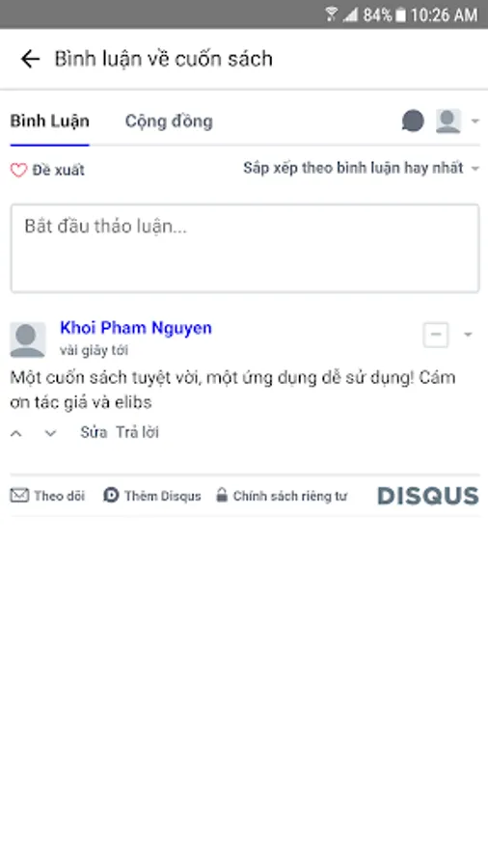Click the Disqus D logo icon
The width and height of the screenshot is (488, 868).
click(x=111, y=496)
